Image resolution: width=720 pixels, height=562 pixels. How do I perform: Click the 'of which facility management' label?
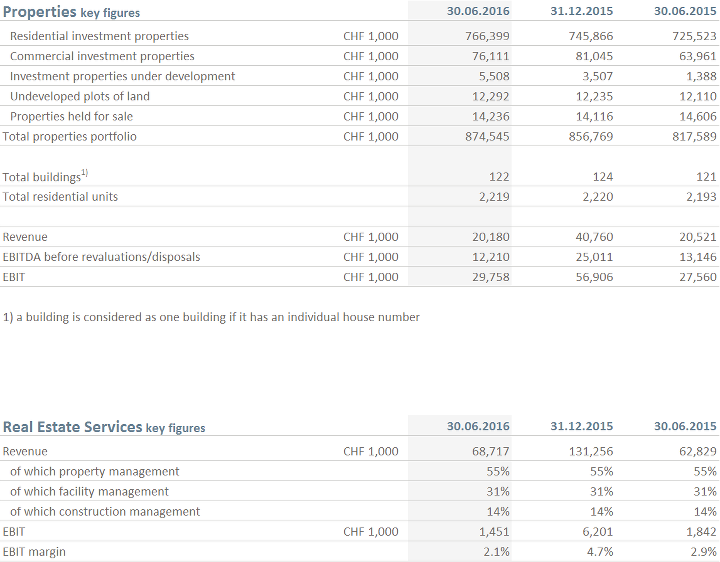pyautogui.click(x=89, y=491)
